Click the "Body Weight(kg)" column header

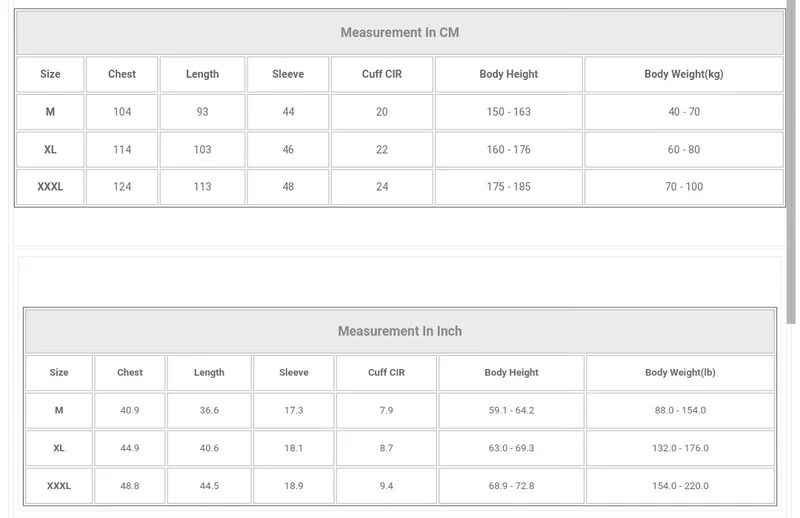pyautogui.click(x=684, y=74)
